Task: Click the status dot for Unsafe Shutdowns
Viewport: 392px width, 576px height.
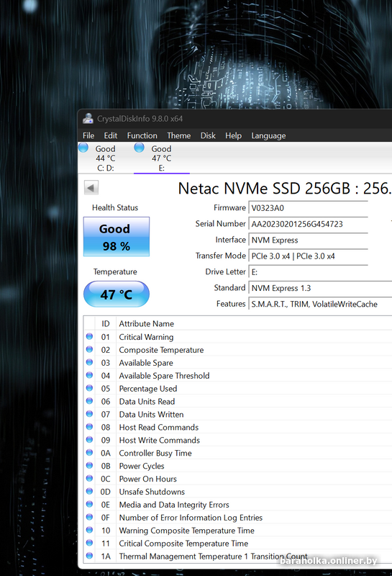Action: [89, 491]
